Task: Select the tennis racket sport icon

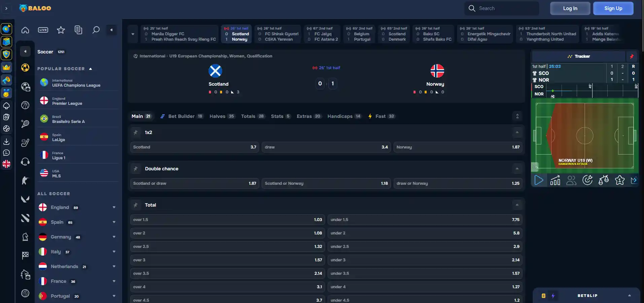Action: pyautogui.click(x=25, y=124)
